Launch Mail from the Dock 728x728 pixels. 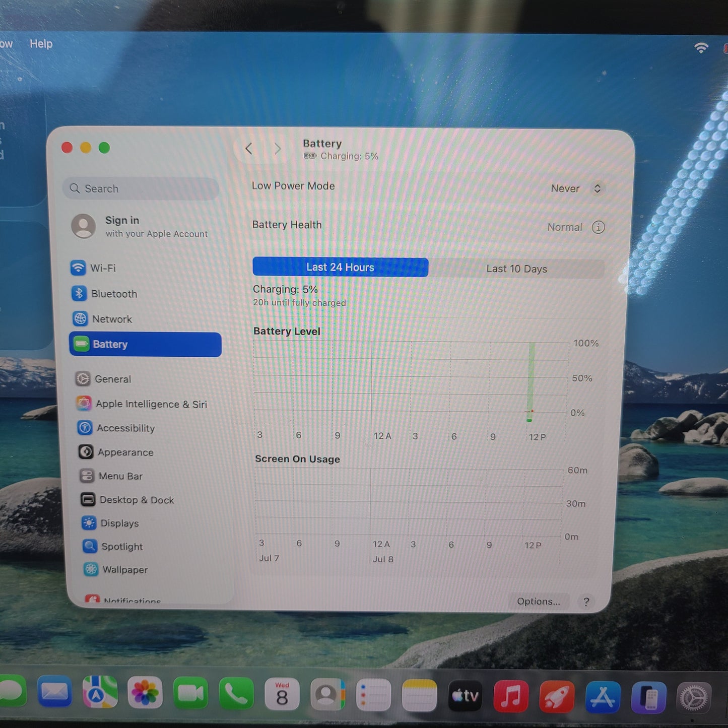pyautogui.click(x=54, y=692)
